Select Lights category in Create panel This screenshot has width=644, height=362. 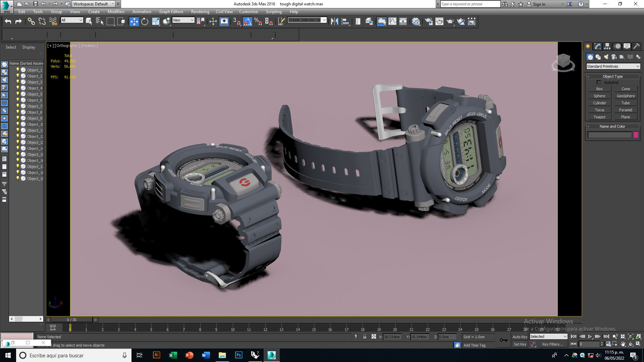tap(606, 57)
